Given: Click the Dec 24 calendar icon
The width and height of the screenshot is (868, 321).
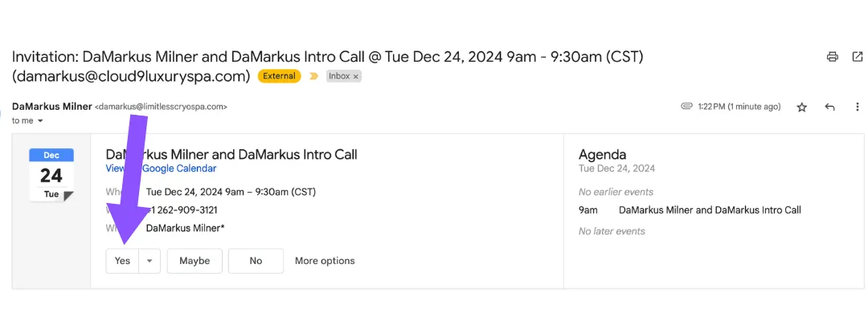Looking at the screenshot, I should (51, 175).
